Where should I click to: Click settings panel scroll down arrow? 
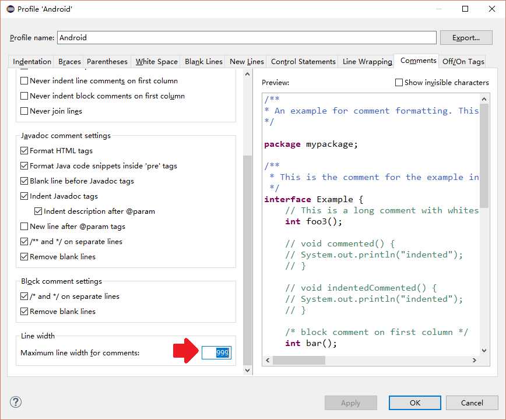pyautogui.click(x=248, y=370)
